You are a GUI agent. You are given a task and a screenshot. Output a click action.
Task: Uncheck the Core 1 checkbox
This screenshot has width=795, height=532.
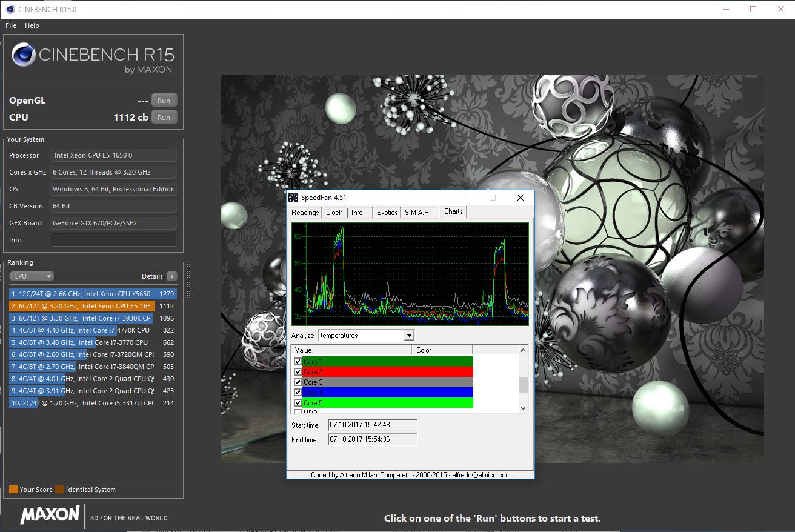click(298, 362)
